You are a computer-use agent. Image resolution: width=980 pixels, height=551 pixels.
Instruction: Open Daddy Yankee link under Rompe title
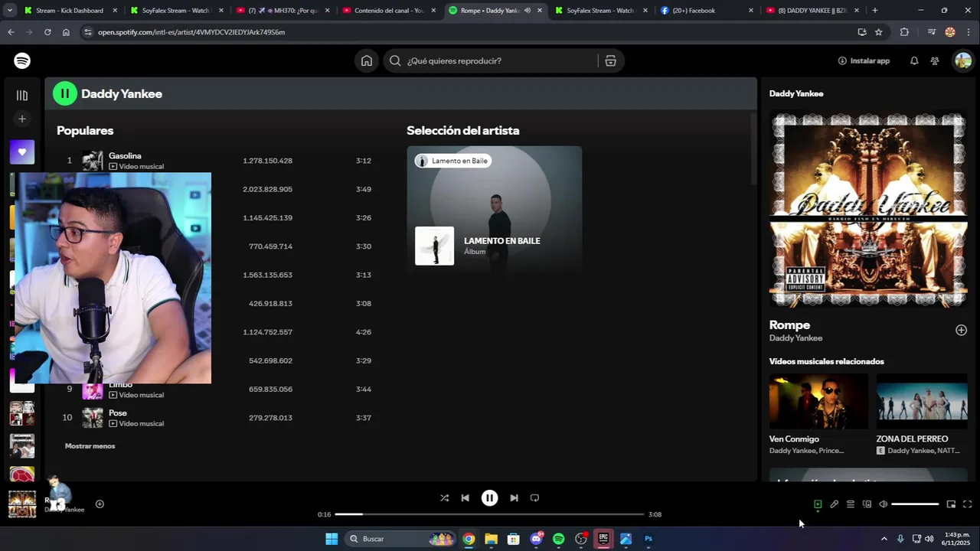[795, 338]
